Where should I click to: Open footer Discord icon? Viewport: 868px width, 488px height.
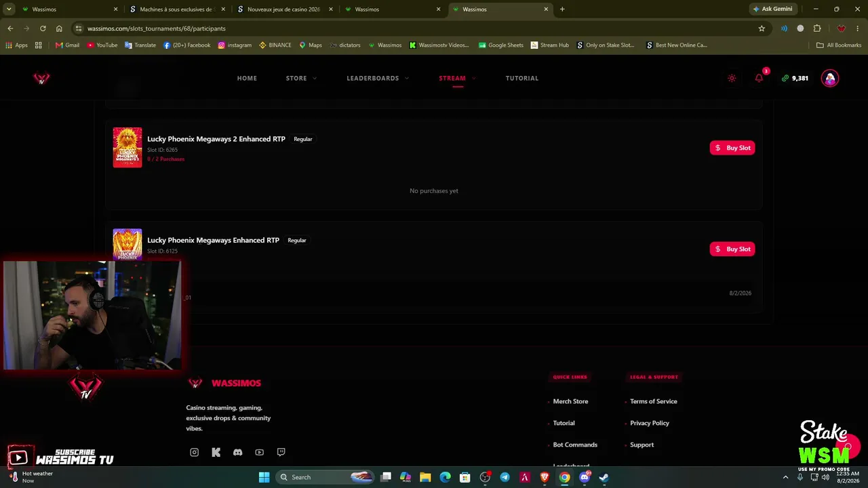point(237,452)
